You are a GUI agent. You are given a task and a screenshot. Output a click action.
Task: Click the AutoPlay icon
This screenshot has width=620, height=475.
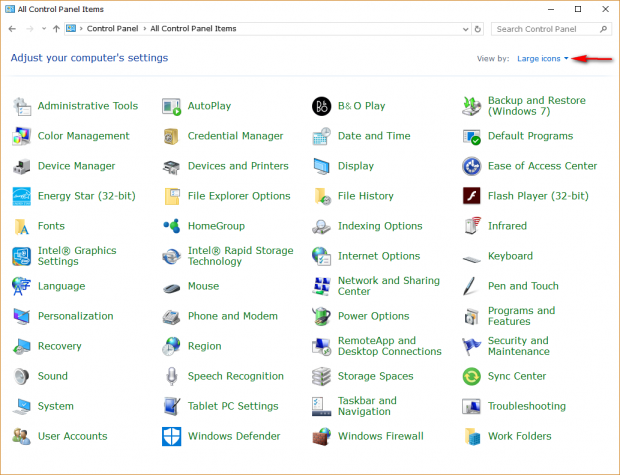(172, 106)
